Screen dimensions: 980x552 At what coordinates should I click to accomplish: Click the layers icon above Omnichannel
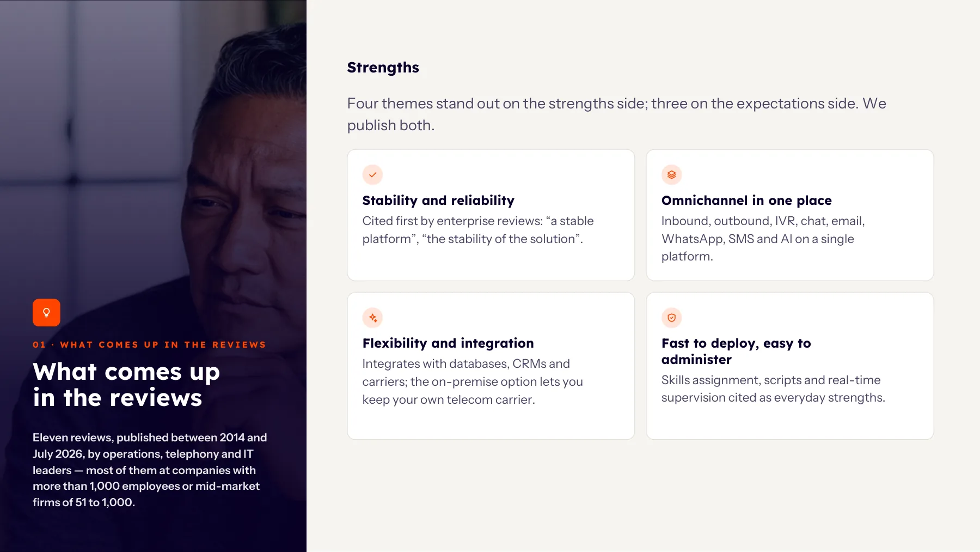click(671, 175)
